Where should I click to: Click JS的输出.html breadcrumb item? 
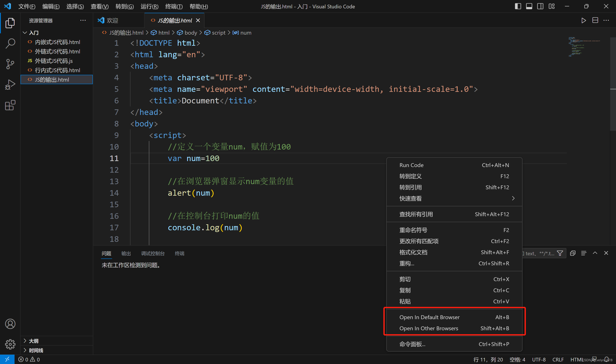123,33
